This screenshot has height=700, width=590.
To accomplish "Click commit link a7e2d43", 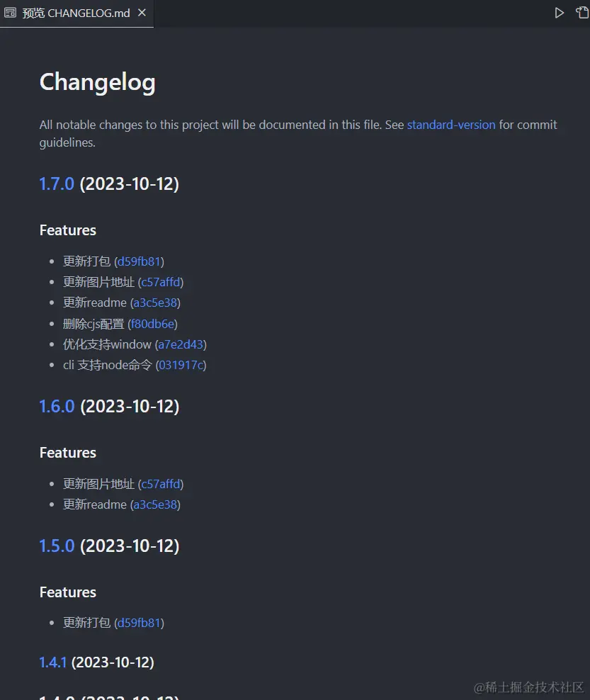I will coord(181,344).
